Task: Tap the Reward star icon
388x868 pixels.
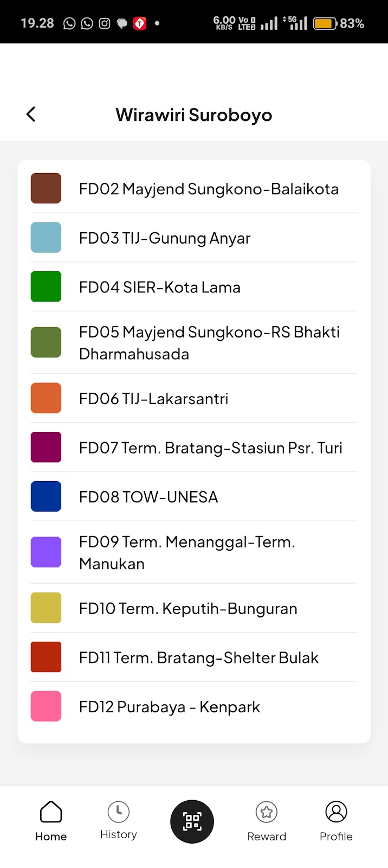Action: click(x=266, y=812)
